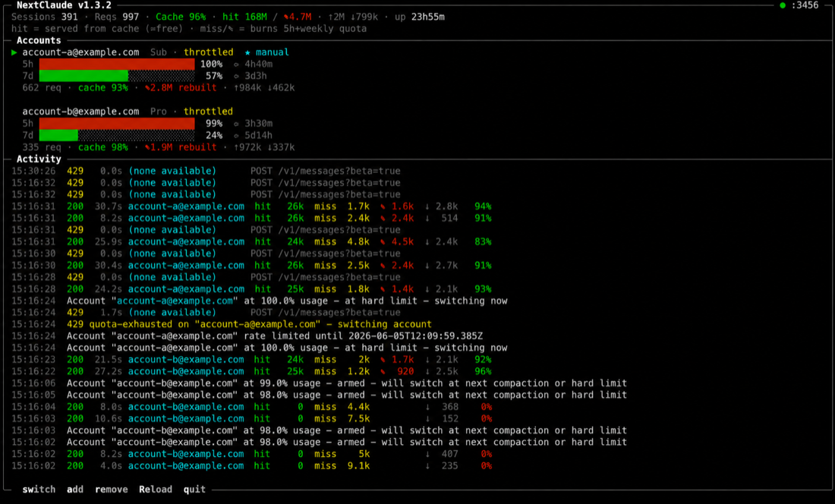Select the 27.2s account-b activity row at 96%
Screen dimensions: 835x504
tap(251, 371)
